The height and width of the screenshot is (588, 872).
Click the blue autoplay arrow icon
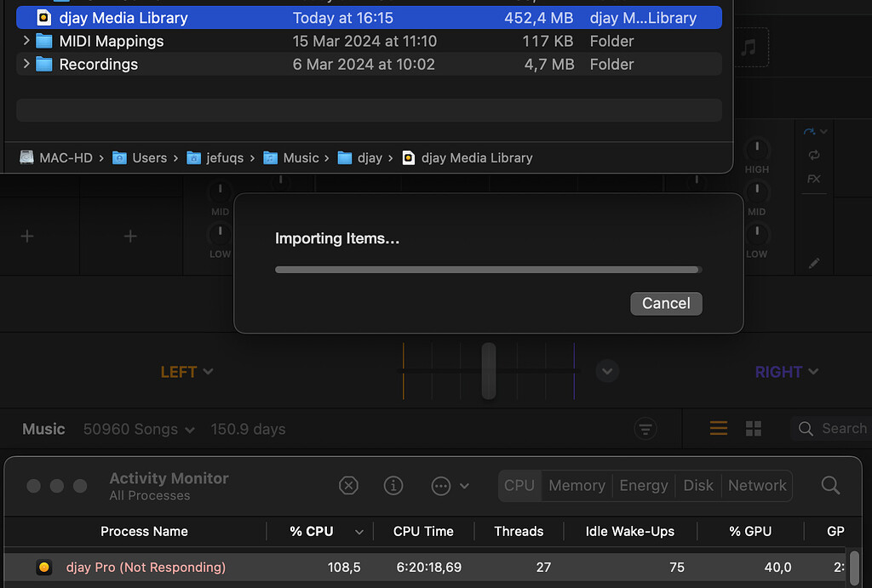point(812,129)
